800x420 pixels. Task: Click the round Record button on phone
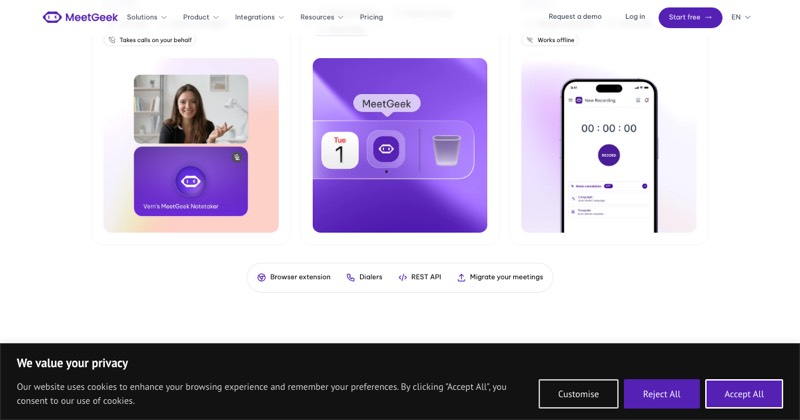point(609,155)
